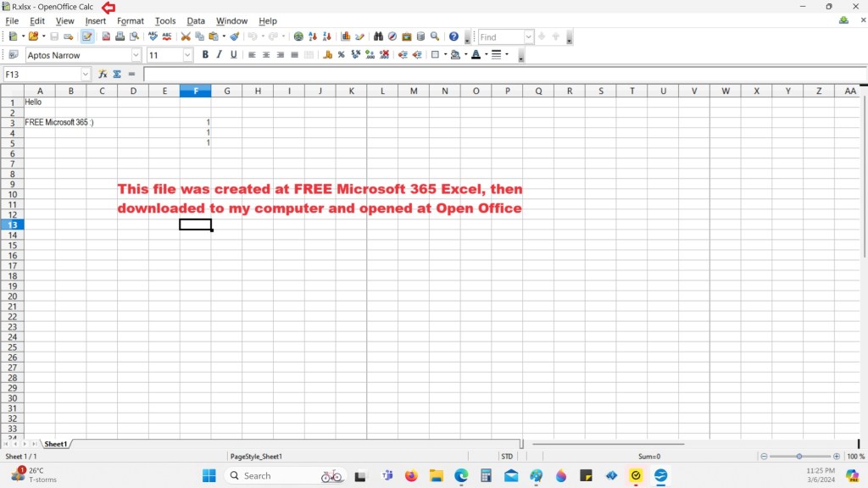The image size is (868, 488).
Task: Toggle Italic formatting
Action: (219, 55)
